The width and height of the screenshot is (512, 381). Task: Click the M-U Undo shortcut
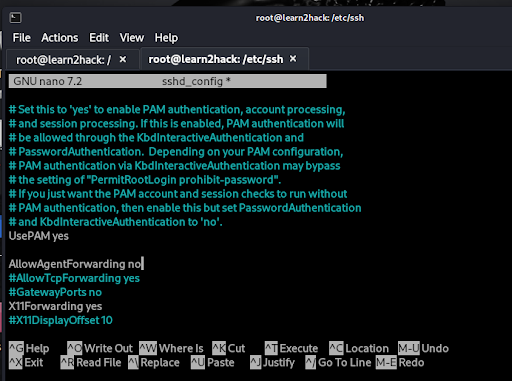click(x=423, y=348)
